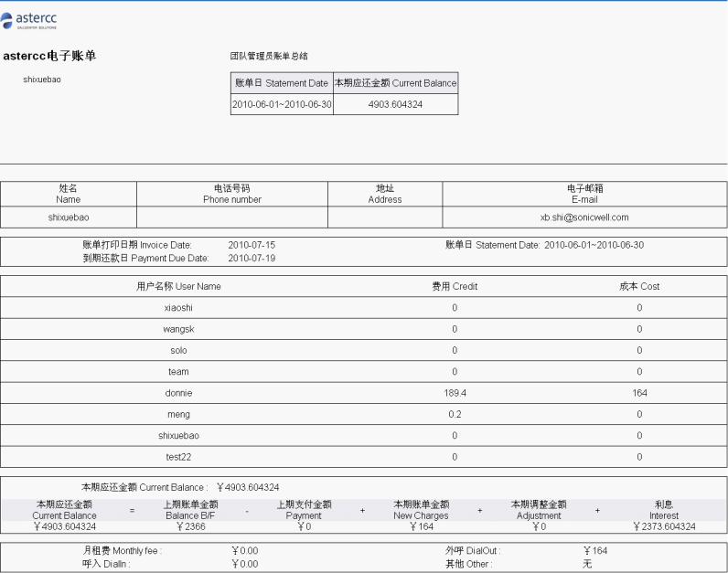
Task: Click the Interest amount ВҐ2373.604324
Action: pyautogui.click(x=664, y=526)
